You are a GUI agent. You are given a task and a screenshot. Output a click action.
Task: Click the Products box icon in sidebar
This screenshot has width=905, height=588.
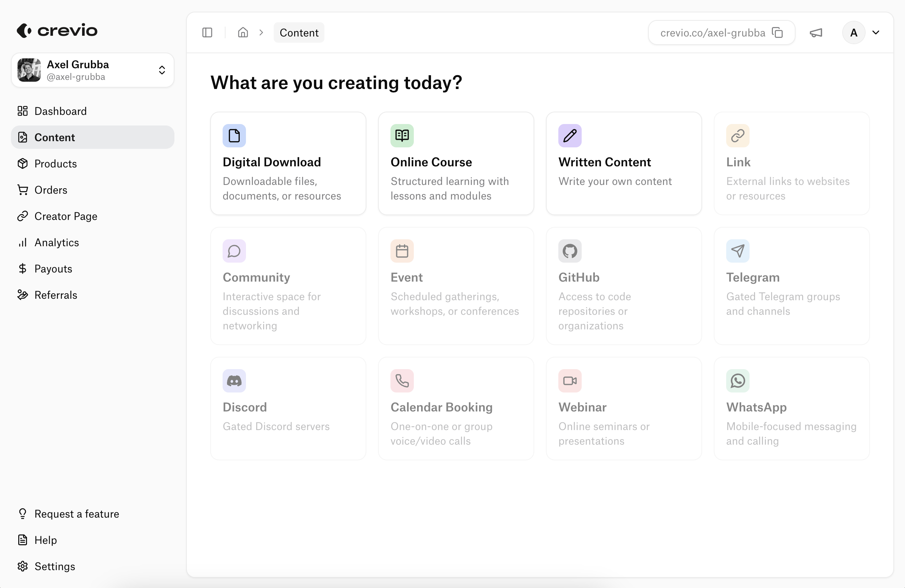tap(22, 163)
